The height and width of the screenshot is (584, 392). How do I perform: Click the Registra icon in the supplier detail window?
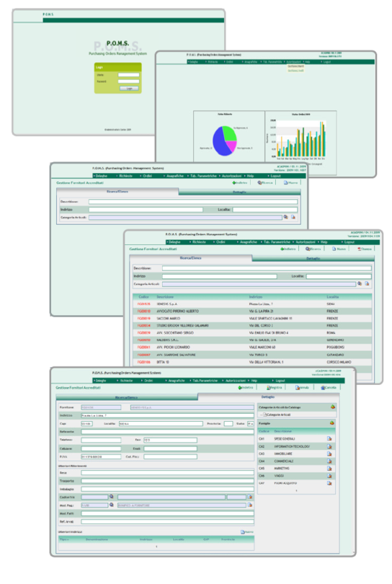pyautogui.click(x=275, y=388)
